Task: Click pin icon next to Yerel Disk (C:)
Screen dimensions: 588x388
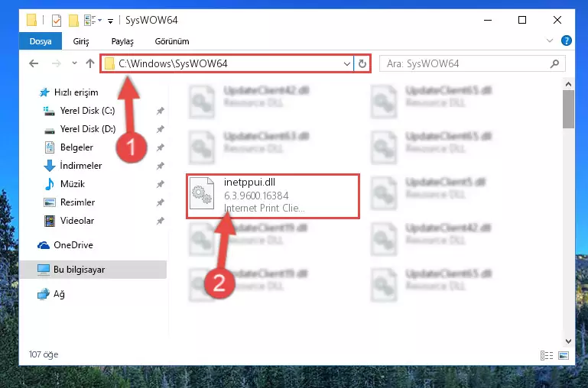Action: tap(160, 111)
